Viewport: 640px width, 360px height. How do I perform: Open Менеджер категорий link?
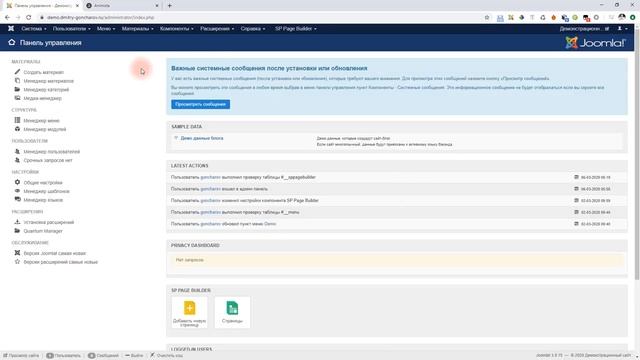coord(46,89)
